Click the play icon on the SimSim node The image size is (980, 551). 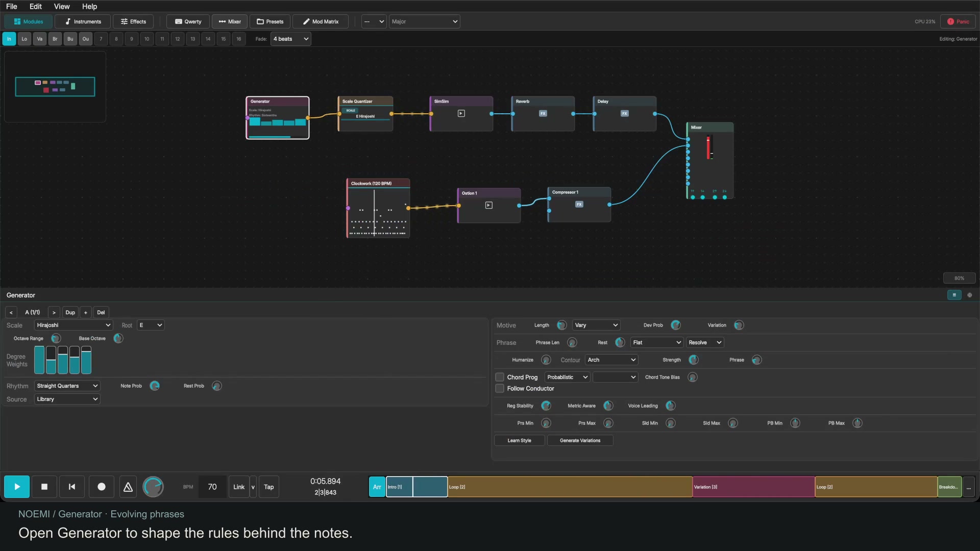point(461,113)
